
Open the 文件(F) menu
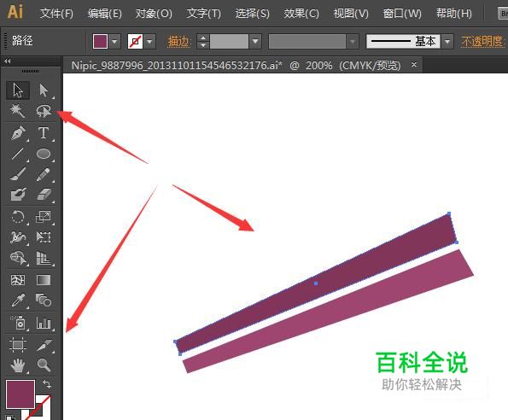(x=56, y=14)
